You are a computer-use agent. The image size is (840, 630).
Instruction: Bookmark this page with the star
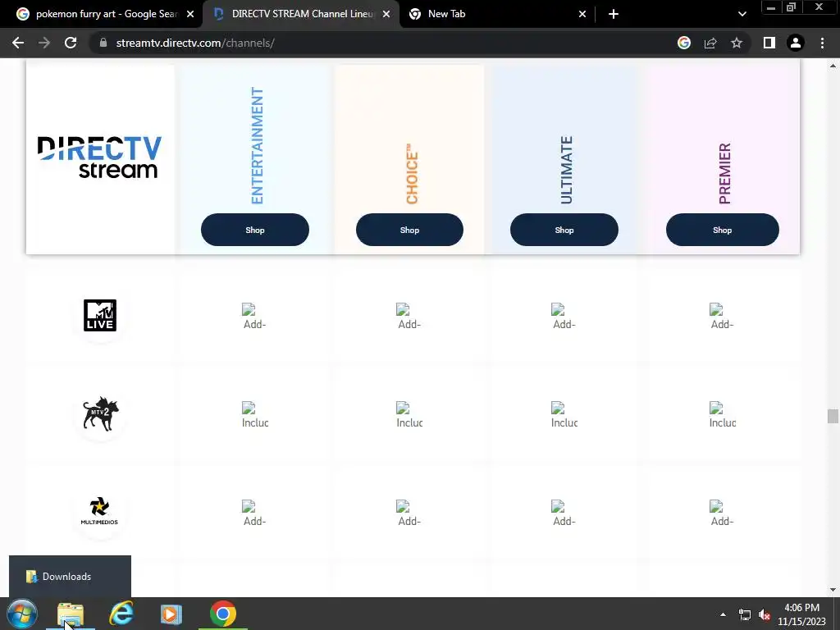737,43
